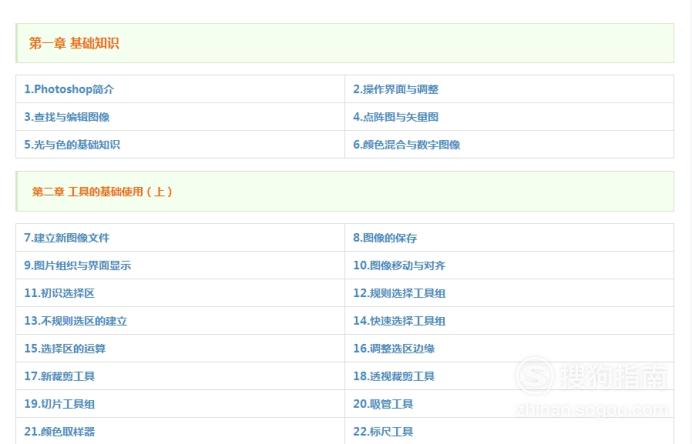This screenshot has width=692, height=444.
Task: Open lesson 7.建立新图像文件
Action: (67, 238)
